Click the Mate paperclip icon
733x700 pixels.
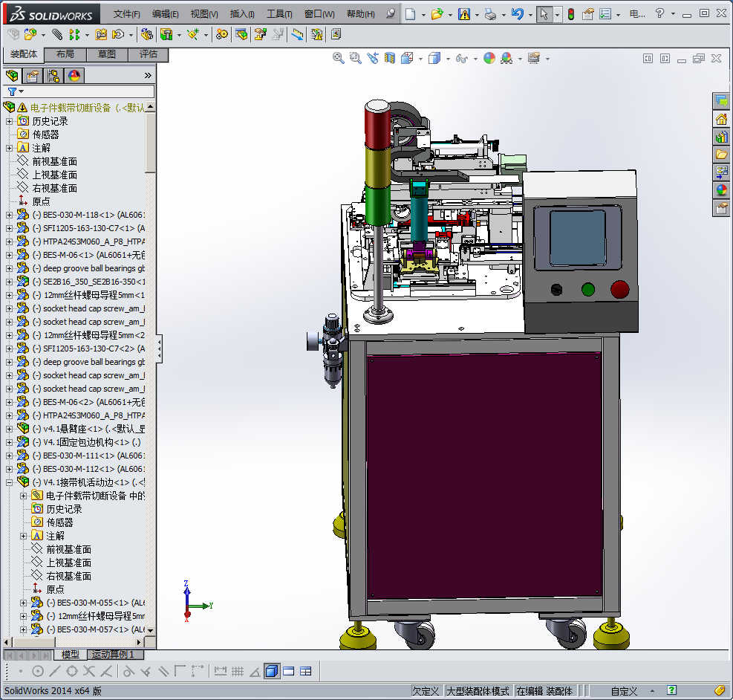coord(57,34)
